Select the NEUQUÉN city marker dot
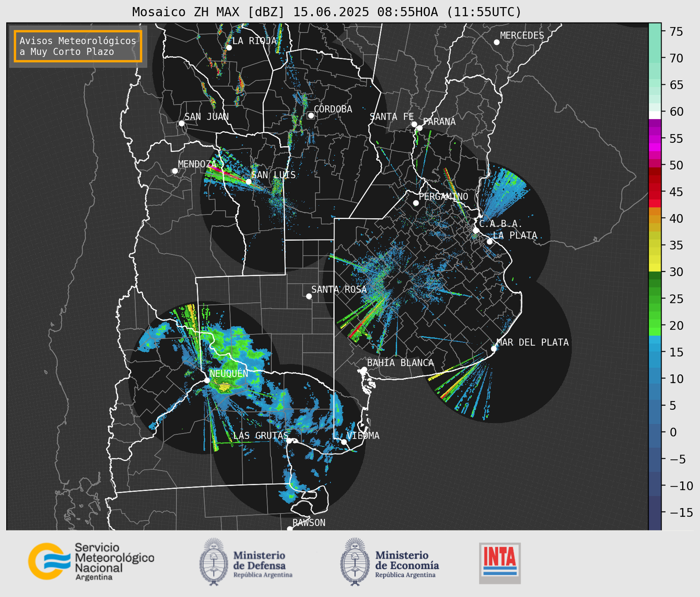 pos(207,380)
